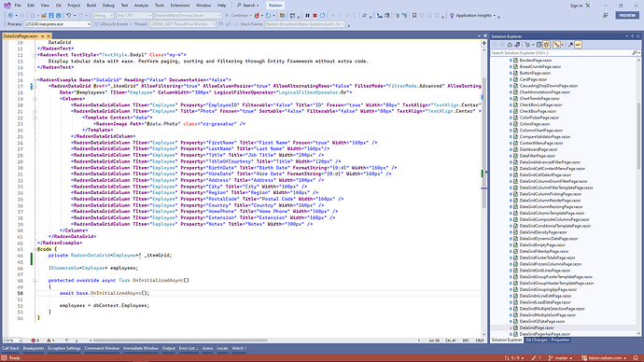
Task: Toggle a bookmark with the bookmark icon
Action: (x=414, y=16)
